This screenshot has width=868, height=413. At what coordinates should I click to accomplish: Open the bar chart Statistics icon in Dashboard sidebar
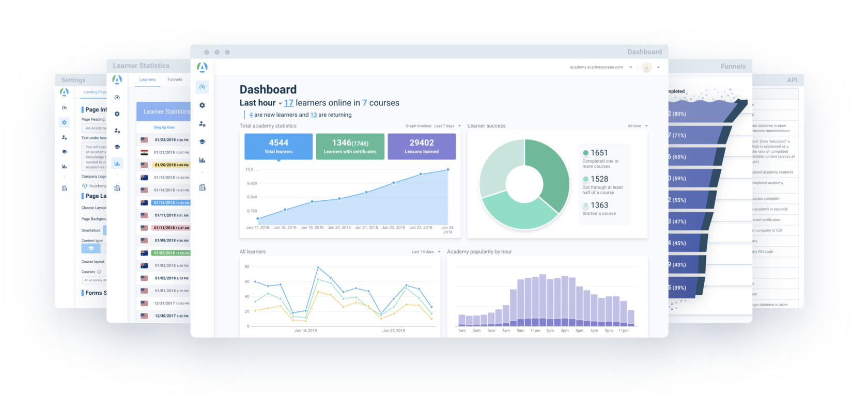click(x=202, y=160)
